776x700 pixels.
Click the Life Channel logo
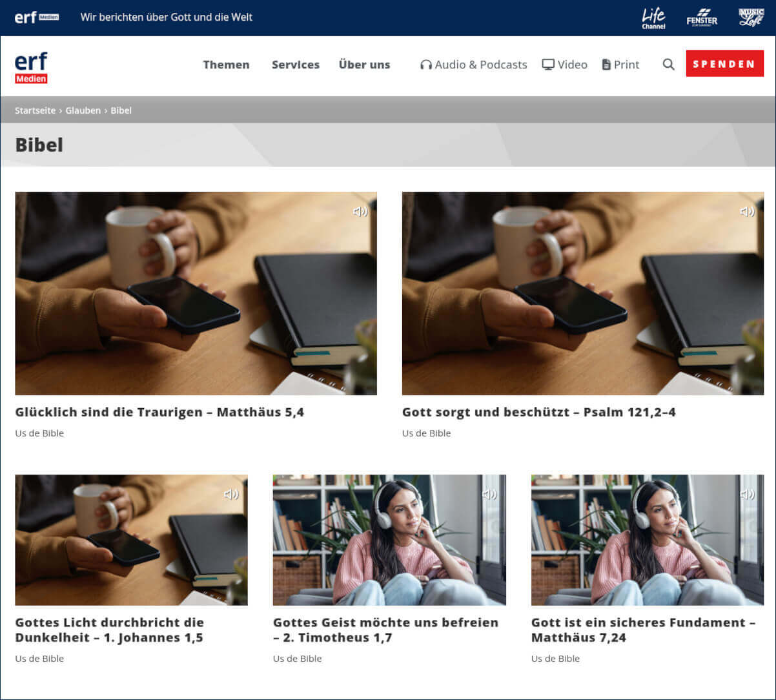tap(654, 17)
